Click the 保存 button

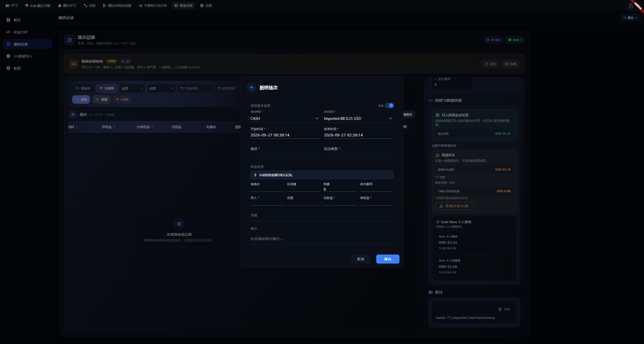tap(388, 259)
